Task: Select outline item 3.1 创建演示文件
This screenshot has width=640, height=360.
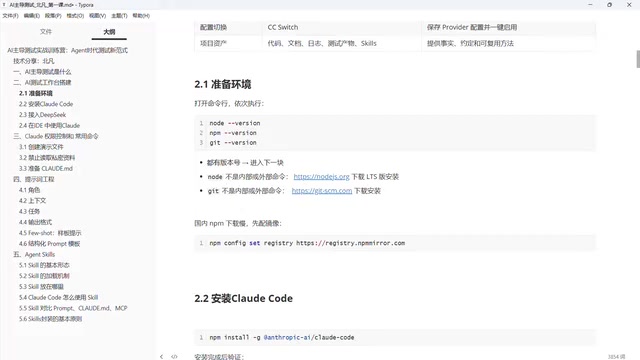Action: [x=41, y=147]
